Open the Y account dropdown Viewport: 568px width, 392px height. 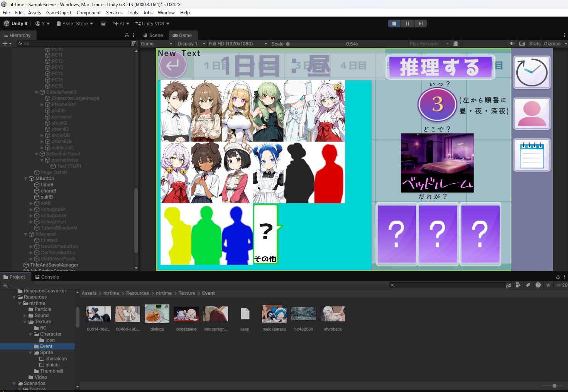43,24
